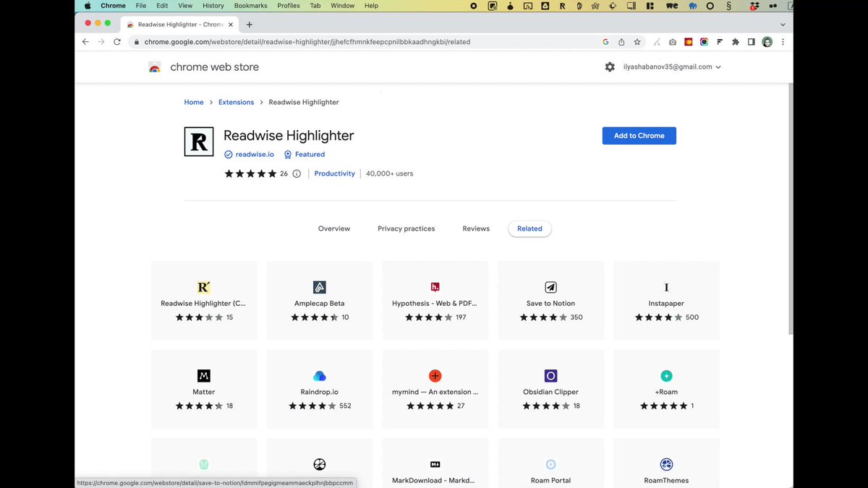Click the page vertical scrollbar
Viewport: 868px width, 488px height.
790,208
